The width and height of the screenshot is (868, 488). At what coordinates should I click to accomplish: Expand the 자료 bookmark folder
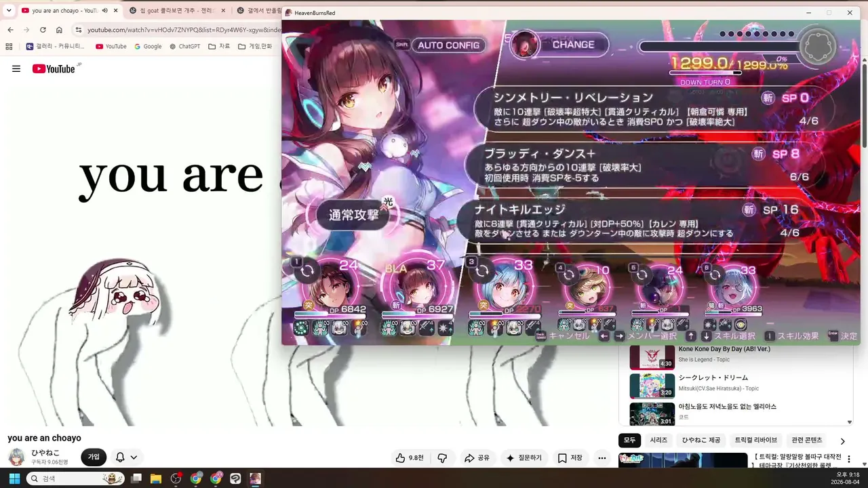(219, 47)
